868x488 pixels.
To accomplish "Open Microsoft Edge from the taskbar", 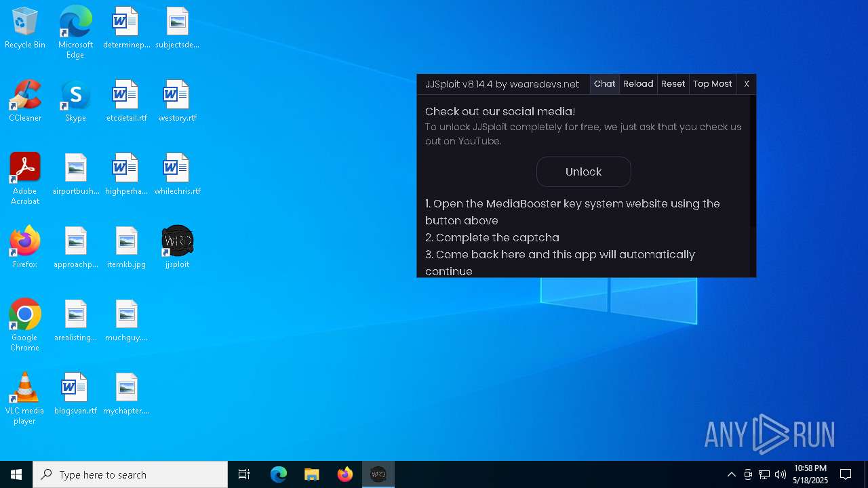I will pos(279,474).
